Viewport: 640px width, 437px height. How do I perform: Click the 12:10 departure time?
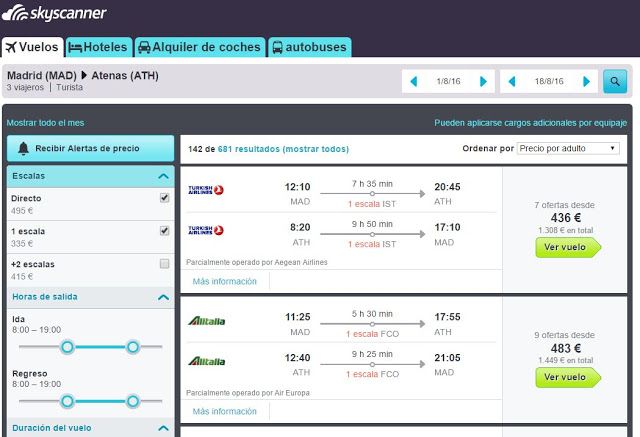point(298,187)
